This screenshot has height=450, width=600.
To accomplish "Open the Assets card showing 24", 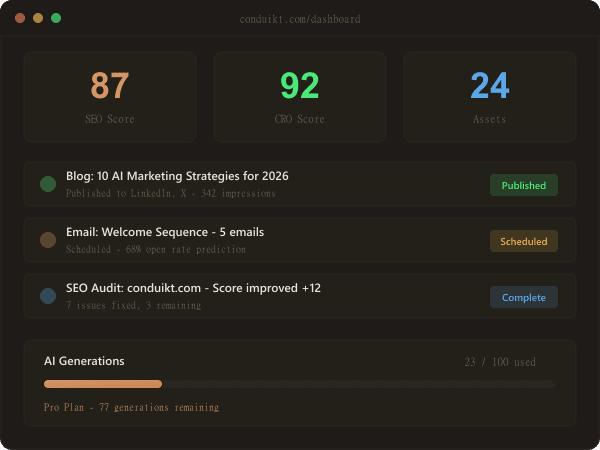I will pyautogui.click(x=490, y=97).
